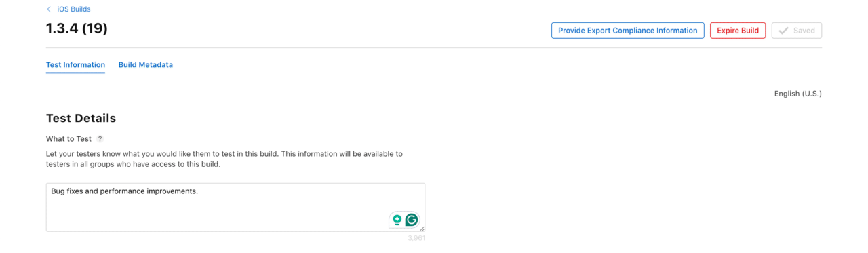868x253 pixels.
Task: Go back to iOS Builds
Action: point(73,9)
